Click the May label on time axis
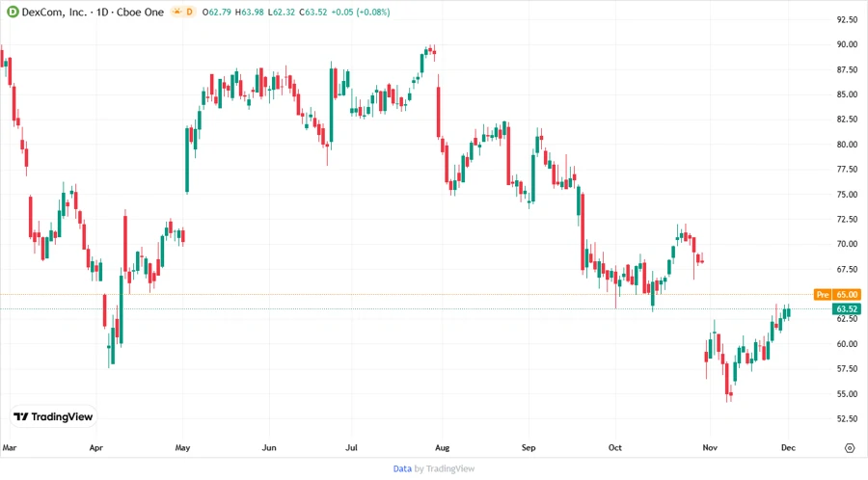 click(x=182, y=447)
